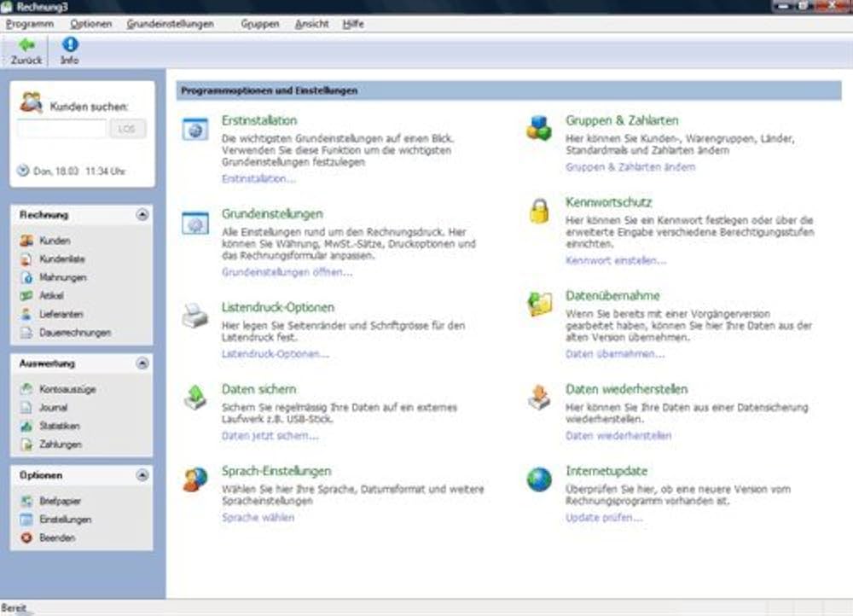Click the green Zurück arrow icon

point(26,44)
